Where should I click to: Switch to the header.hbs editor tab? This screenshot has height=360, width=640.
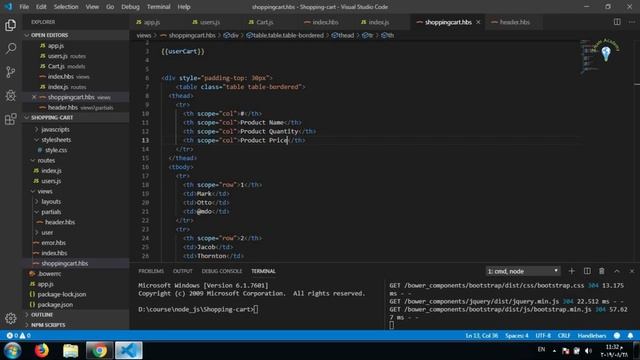[x=514, y=22]
